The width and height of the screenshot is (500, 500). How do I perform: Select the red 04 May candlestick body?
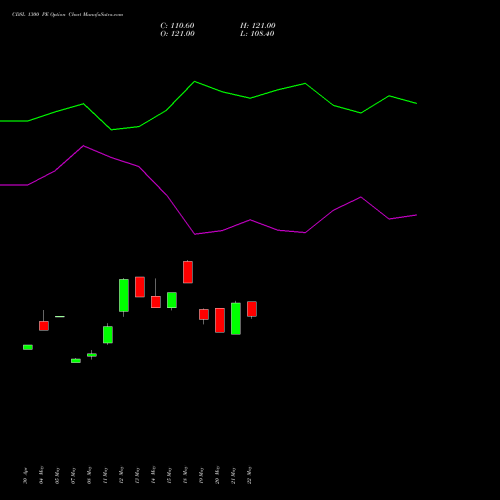44,326
